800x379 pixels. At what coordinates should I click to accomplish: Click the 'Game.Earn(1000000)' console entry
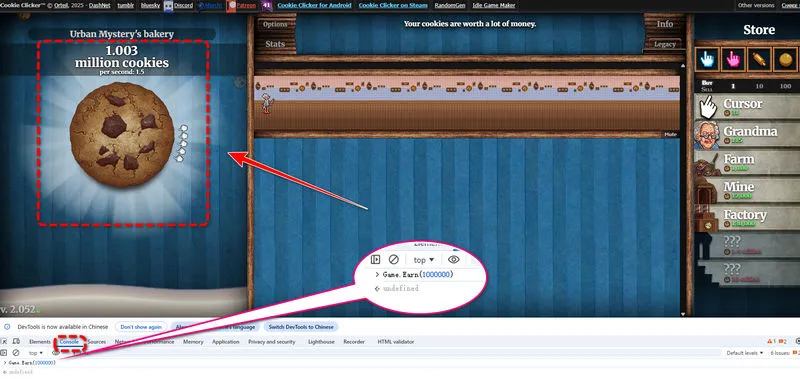[32, 363]
